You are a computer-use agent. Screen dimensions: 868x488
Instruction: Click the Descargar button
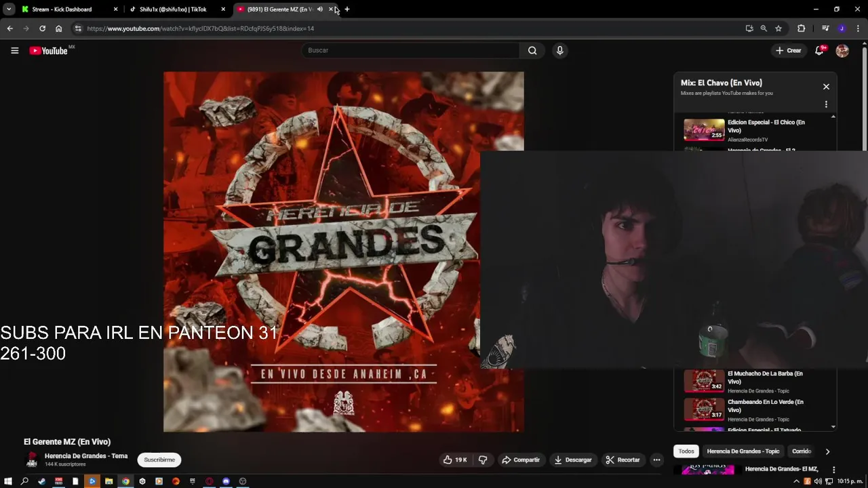click(573, 460)
